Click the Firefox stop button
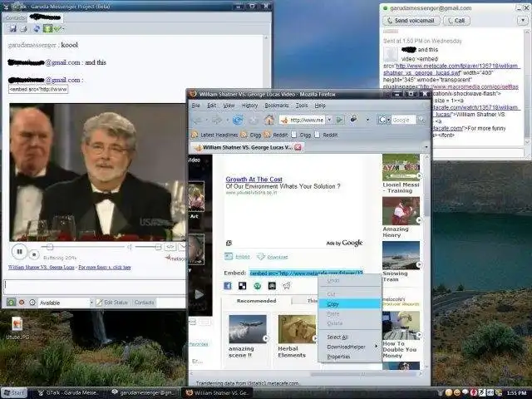532x399 pixels. [254, 120]
